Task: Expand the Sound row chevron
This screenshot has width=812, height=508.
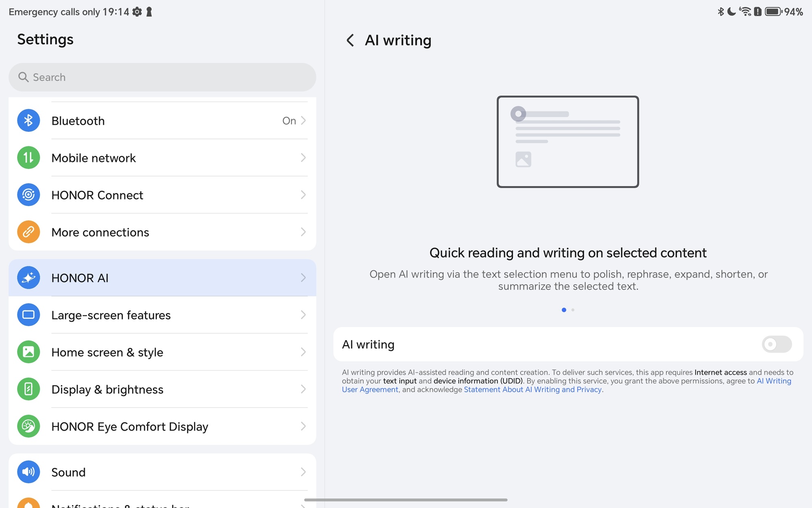Action: point(303,472)
